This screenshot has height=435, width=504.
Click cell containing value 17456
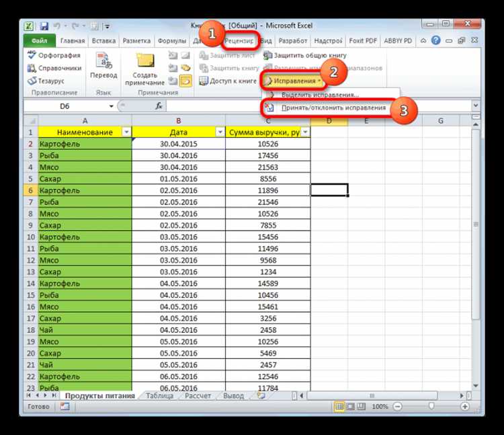[x=268, y=155]
